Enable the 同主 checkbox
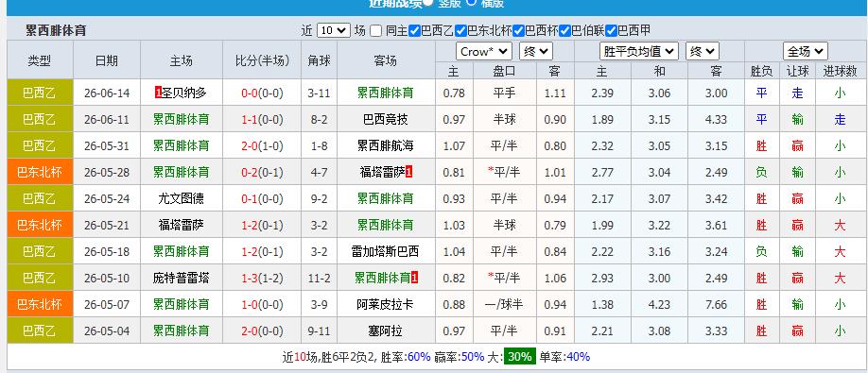 click(x=376, y=31)
